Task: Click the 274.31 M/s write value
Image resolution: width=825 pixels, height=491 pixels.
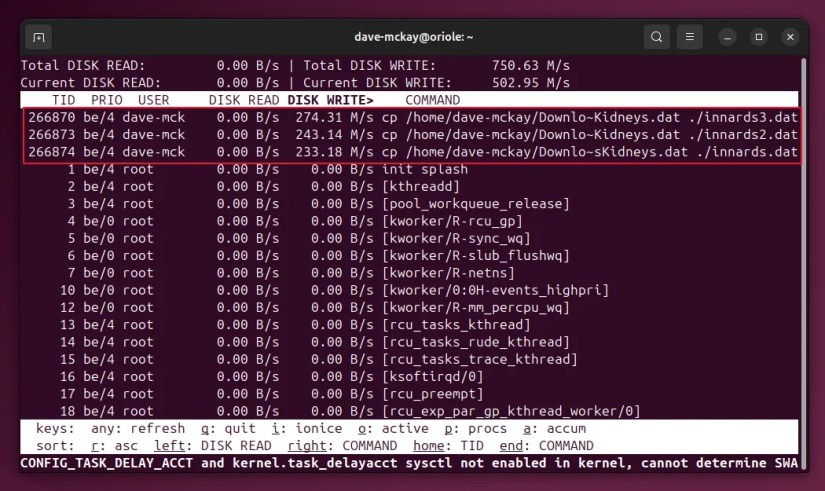Action: (334, 117)
